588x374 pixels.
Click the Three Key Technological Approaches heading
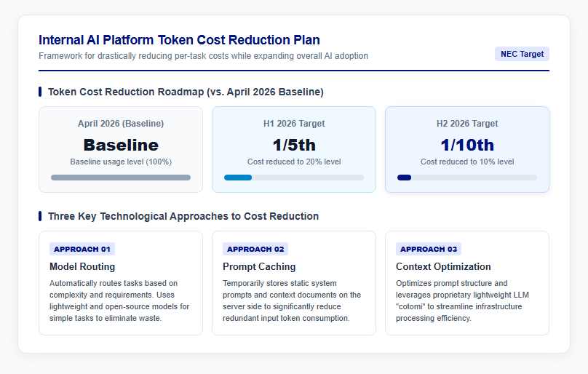click(183, 216)
